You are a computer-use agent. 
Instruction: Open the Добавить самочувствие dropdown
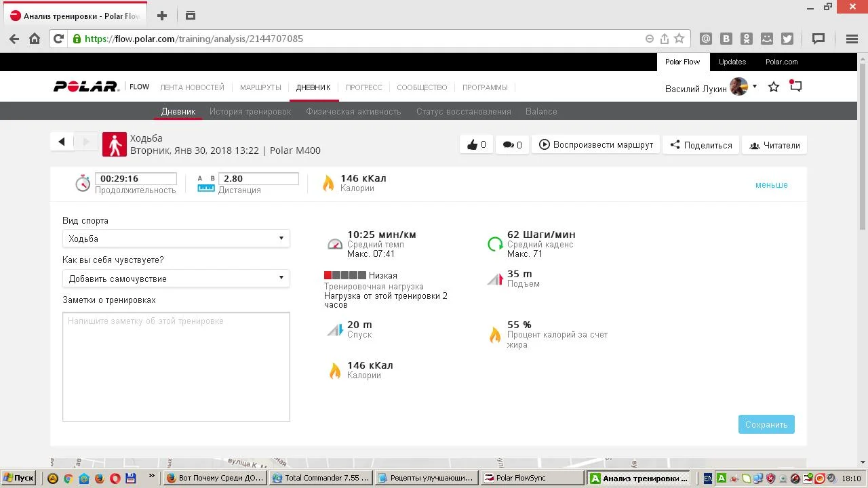(176, 279)
